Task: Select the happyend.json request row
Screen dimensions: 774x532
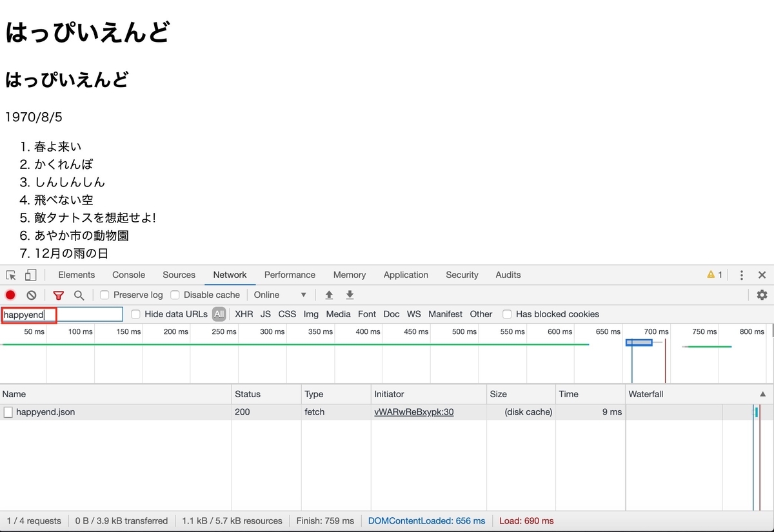Action: tap(387, 412)
